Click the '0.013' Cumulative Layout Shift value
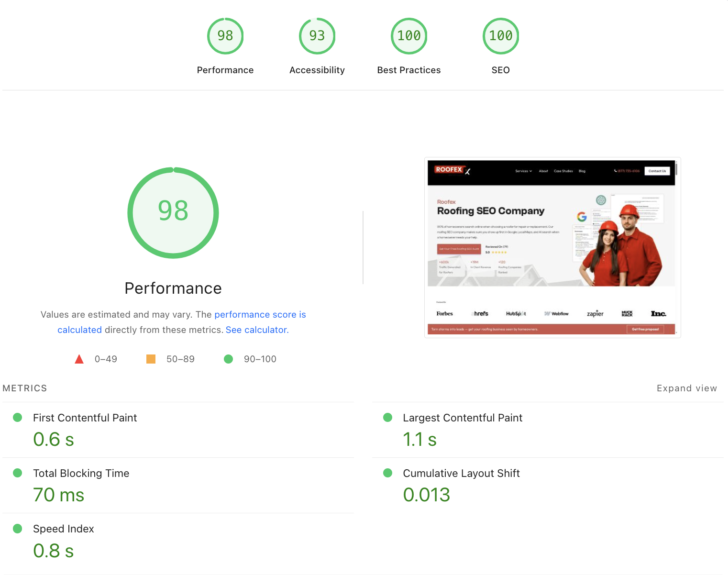This screenshot has height=575, width=728. click(427, 495)
